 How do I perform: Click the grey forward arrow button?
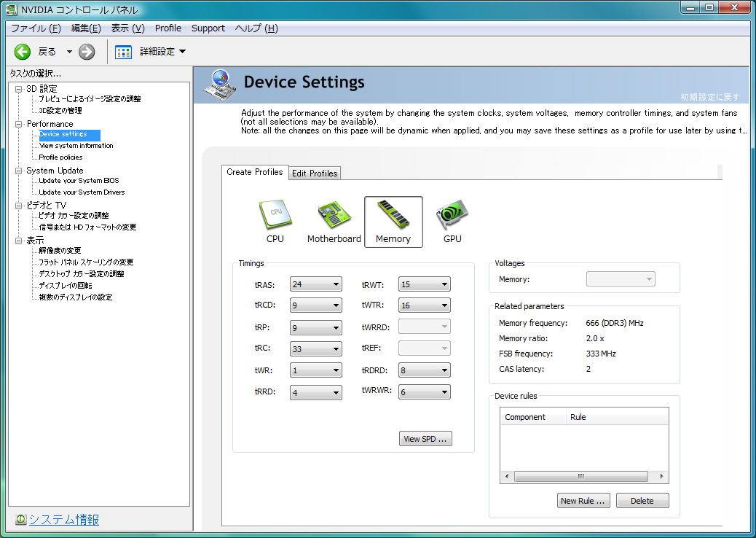(87, 51)
